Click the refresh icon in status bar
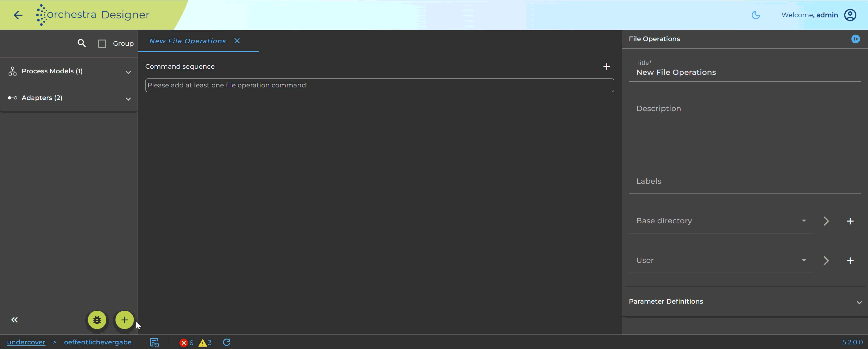Image resolution: width=868 pixels, height=349 pixels. [227, 342]
